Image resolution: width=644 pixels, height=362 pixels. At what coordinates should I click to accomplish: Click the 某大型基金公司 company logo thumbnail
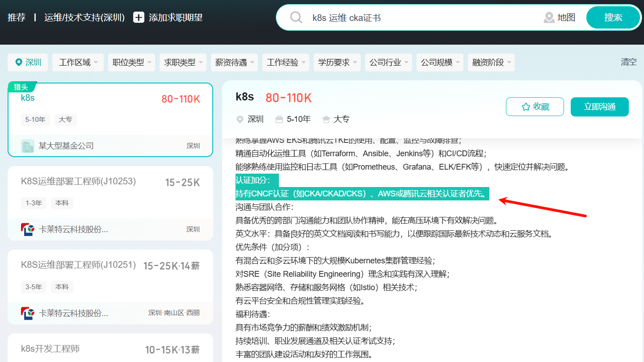27,146
